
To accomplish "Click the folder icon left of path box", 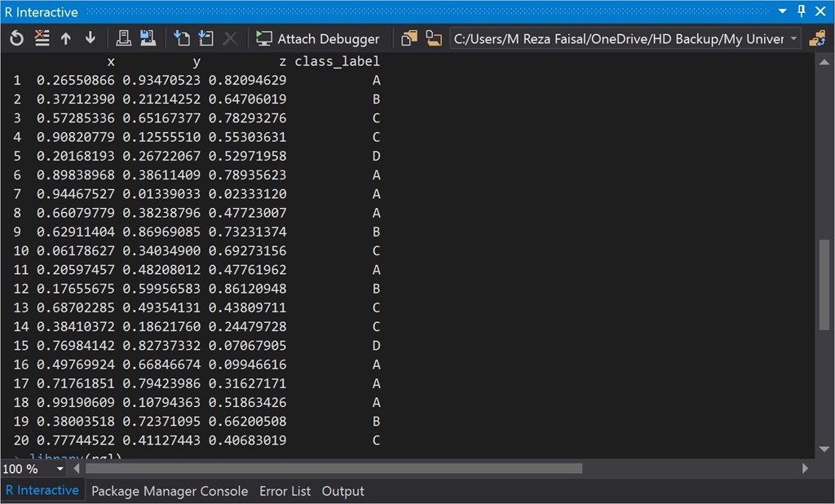I will tap(433, 38).
